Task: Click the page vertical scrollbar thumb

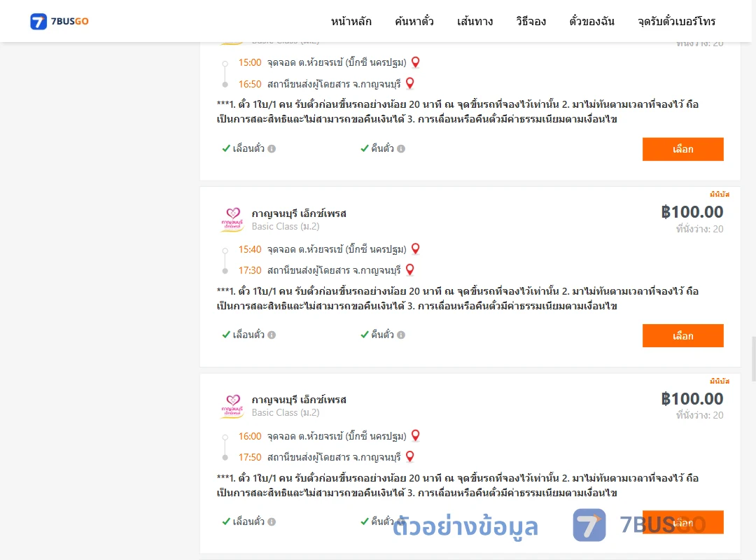Action: point(754,358)
